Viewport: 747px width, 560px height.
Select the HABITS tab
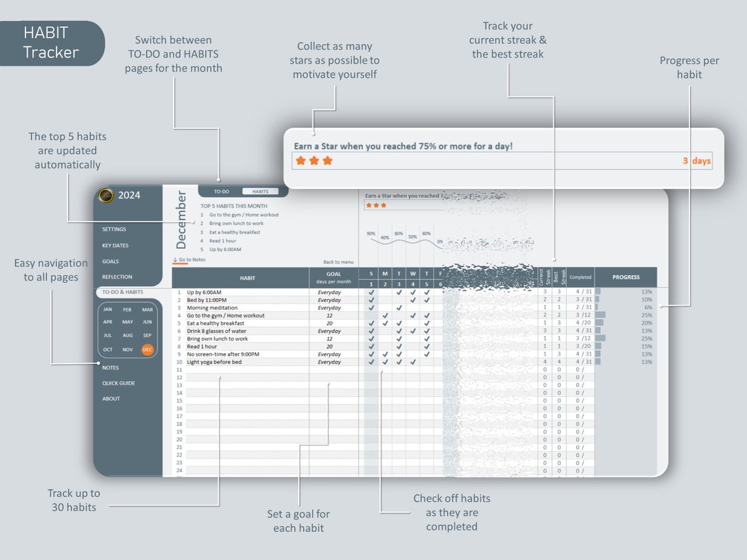pos(260,191)
